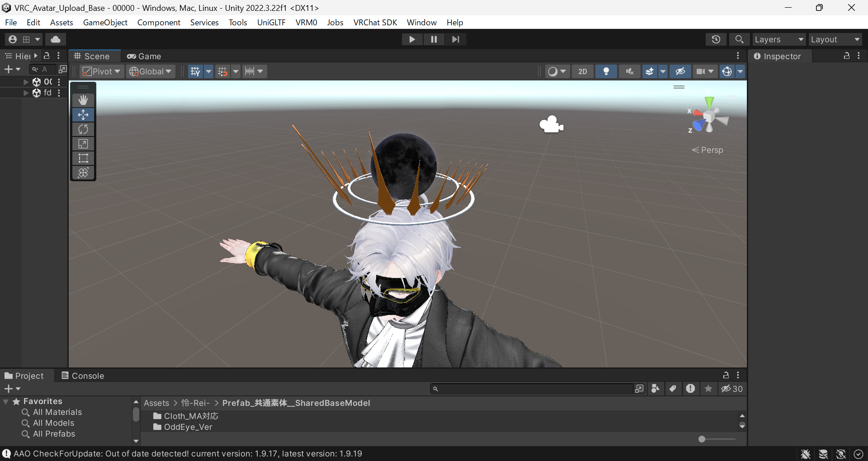Open the GameObject menu
Viewport: 868px width, 461px height.
point(105,23)
